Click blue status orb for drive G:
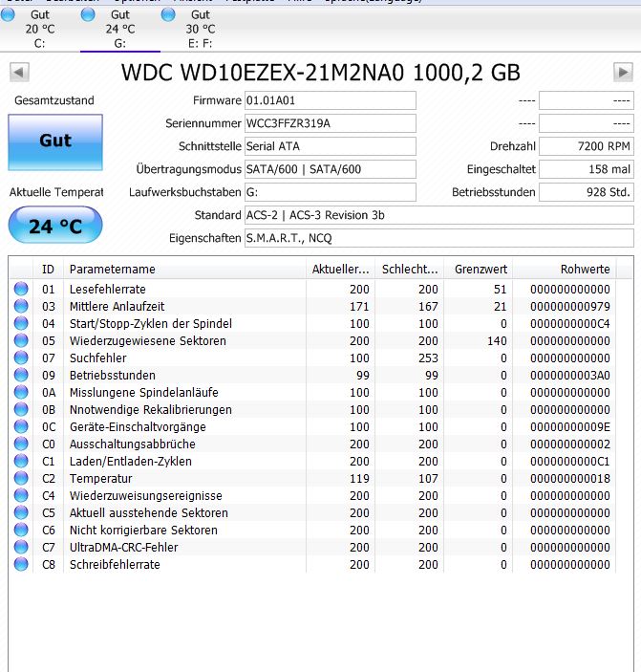Screen dimensions: 641x672 [88, 14]
